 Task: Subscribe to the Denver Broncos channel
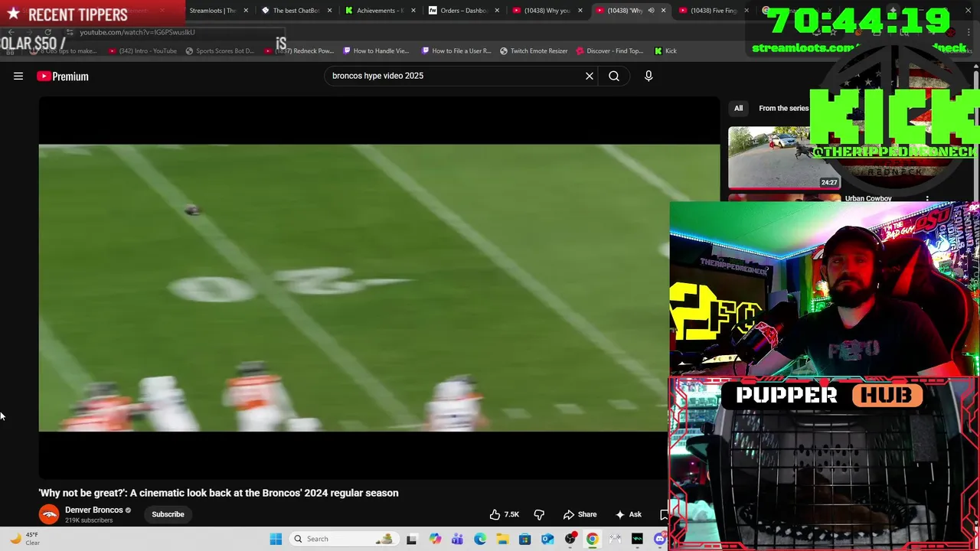(168, 514)
